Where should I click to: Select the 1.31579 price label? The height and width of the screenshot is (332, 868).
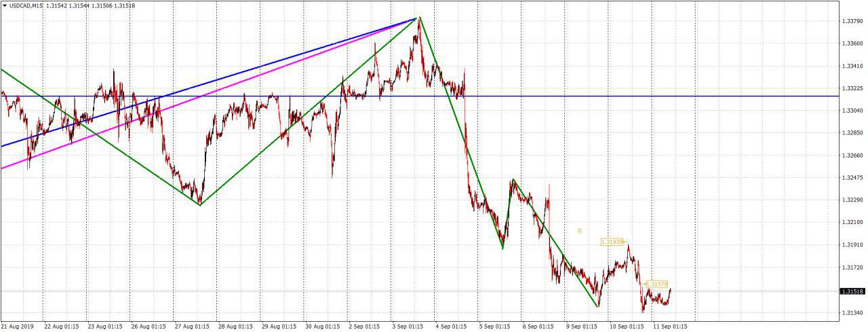tap(656, 284)
